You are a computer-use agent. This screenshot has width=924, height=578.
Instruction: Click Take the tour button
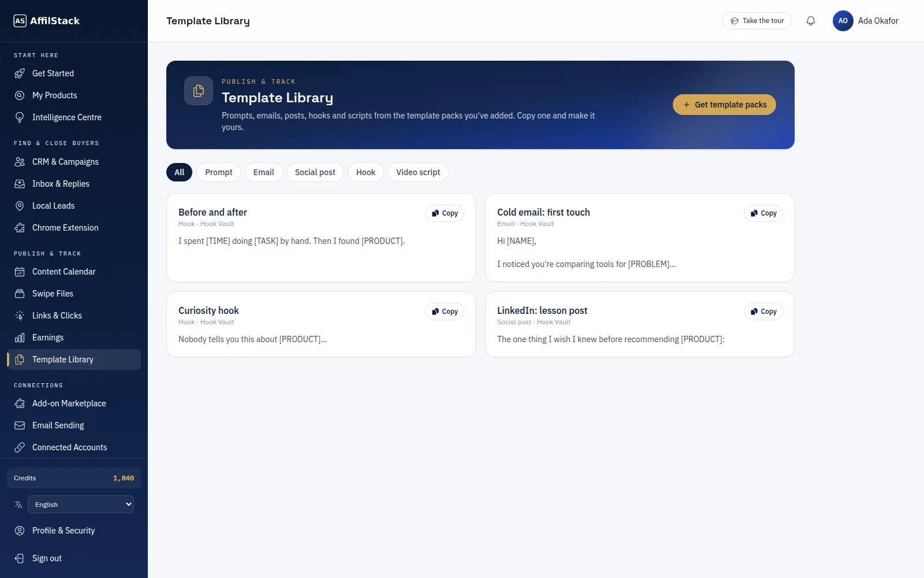[757, 21]
